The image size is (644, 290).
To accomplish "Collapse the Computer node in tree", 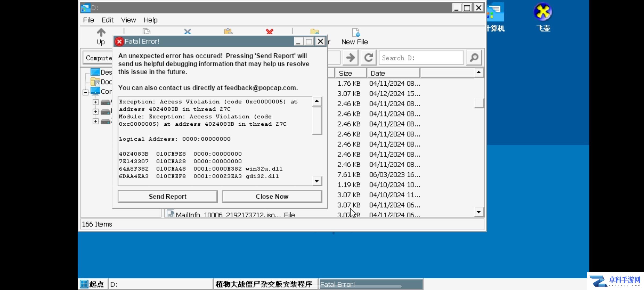I will click(x=85, y=92).
